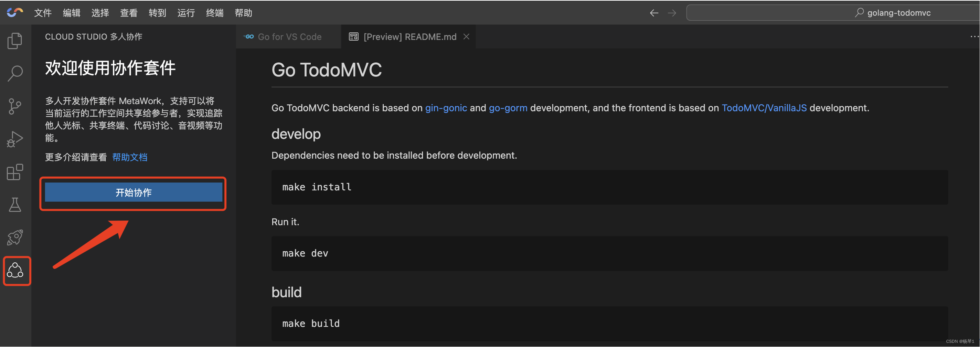Go forward with the right arrow

[x=672, y=13]
